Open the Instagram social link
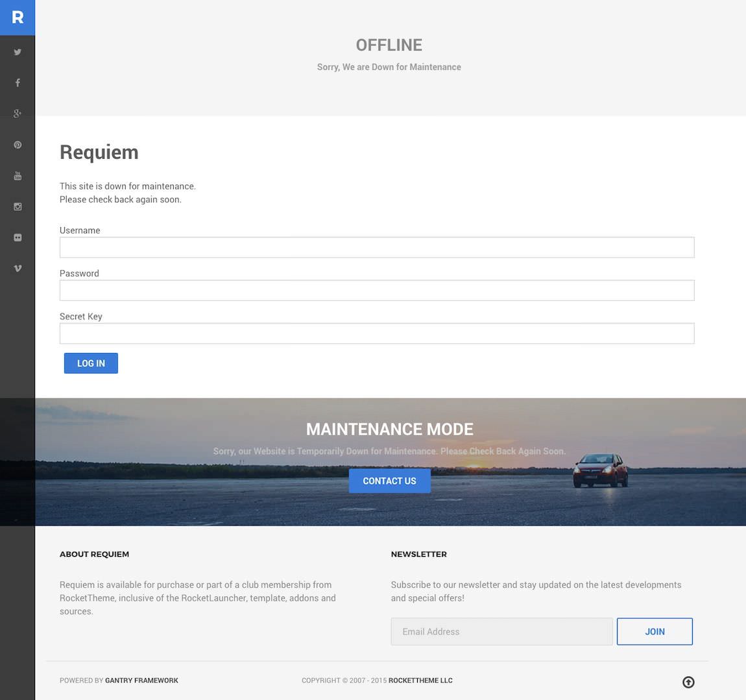Viewport: 746px width, 700px height. (x=18, y=206)
